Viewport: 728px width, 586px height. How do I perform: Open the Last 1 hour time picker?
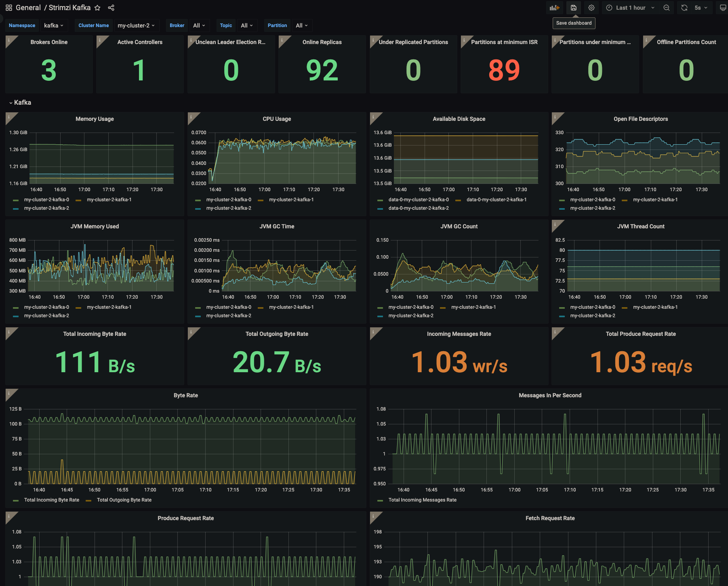630,8
